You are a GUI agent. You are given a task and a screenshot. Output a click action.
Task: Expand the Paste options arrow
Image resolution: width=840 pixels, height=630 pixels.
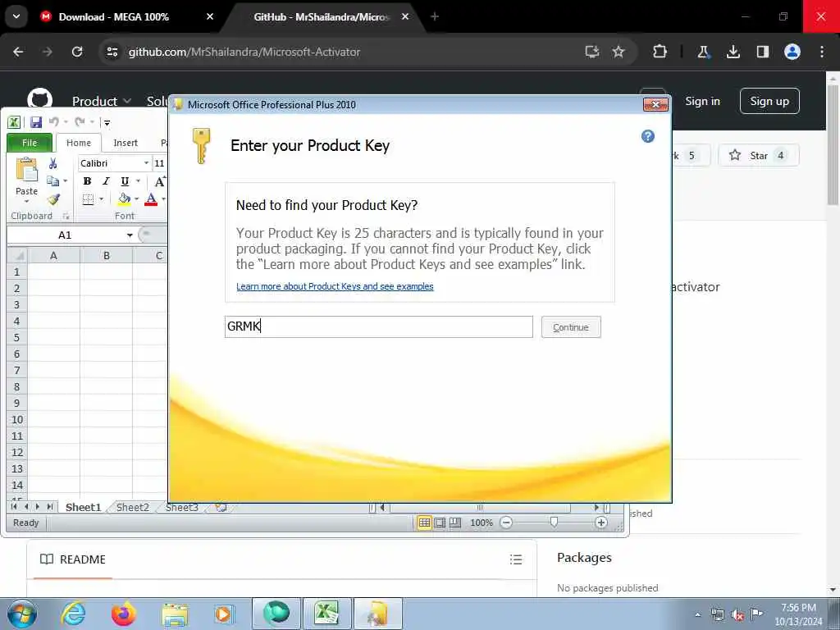pyautogui.click(x=27, y=201)
